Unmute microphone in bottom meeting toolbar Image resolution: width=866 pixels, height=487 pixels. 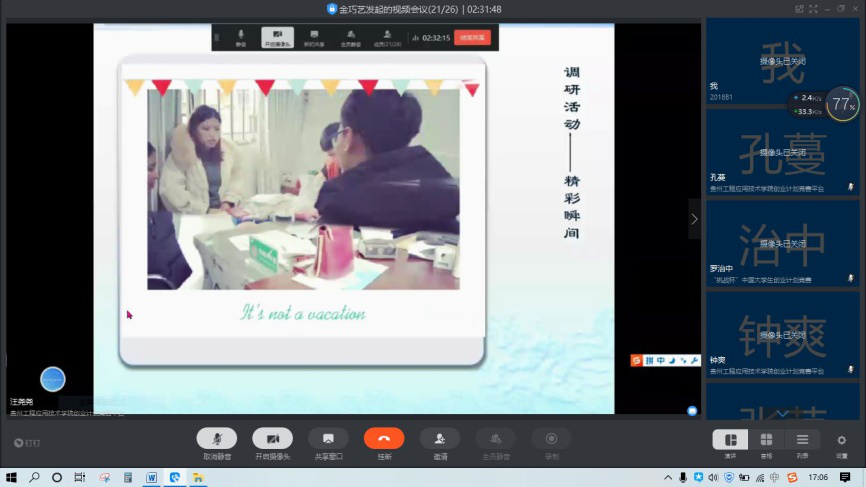pos(217,439)
